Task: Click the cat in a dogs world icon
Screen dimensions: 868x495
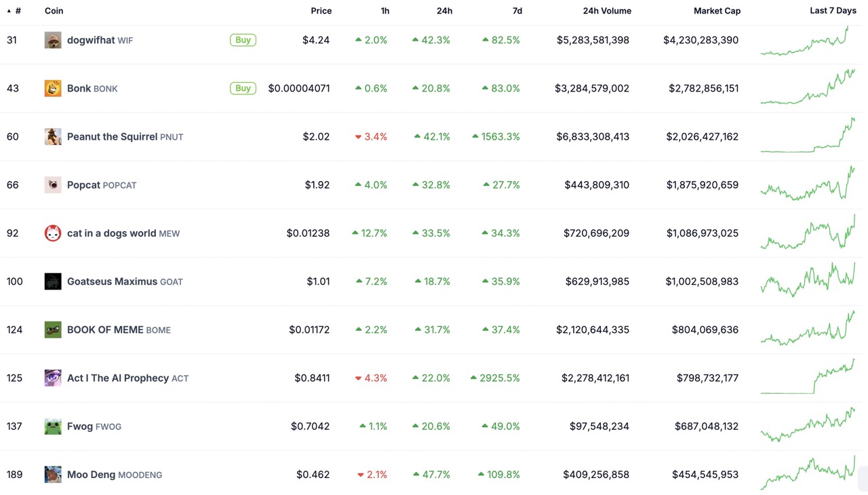Action: (x=53, y=233)
